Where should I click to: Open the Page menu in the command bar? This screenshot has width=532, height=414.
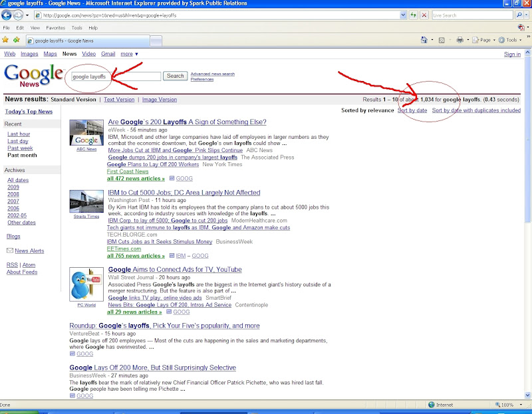click(x=483, y=40)
